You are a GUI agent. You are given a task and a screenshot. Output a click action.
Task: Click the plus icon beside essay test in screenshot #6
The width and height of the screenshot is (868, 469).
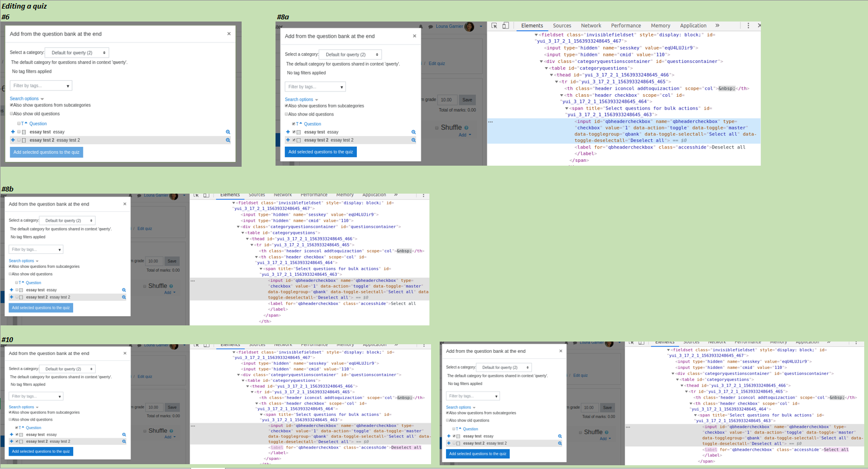(x=13, y=132)
